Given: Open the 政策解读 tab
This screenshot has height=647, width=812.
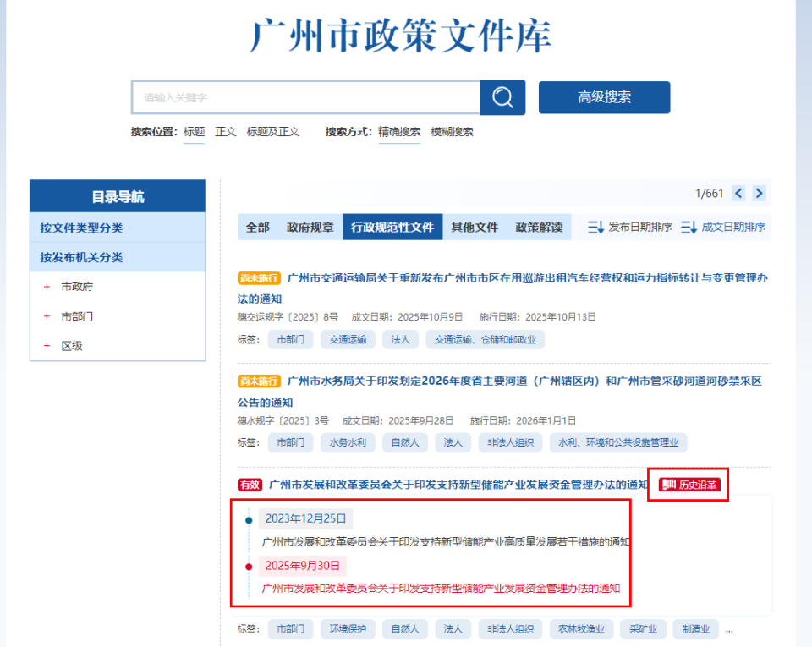Looking at the screenshot, I should click(538, 227).
